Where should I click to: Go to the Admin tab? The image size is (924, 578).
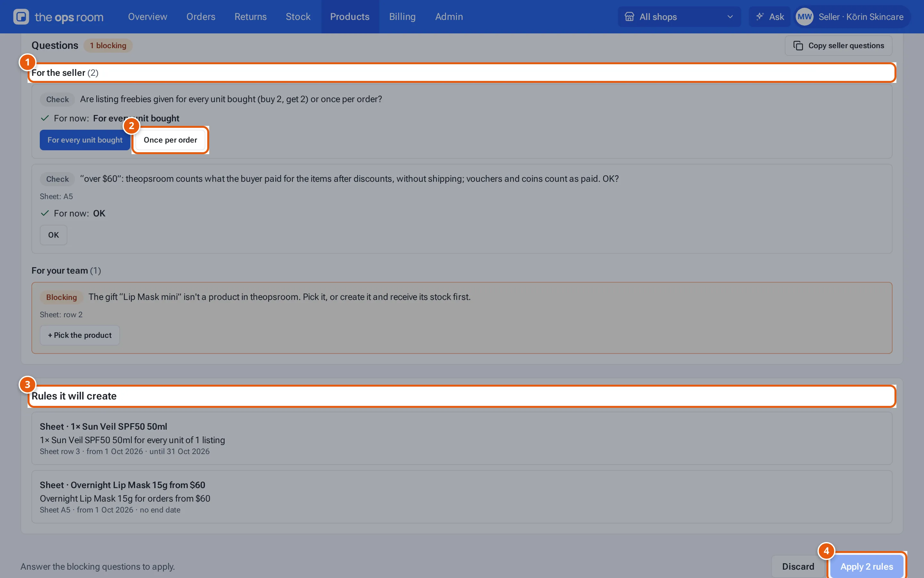(449, 17)
